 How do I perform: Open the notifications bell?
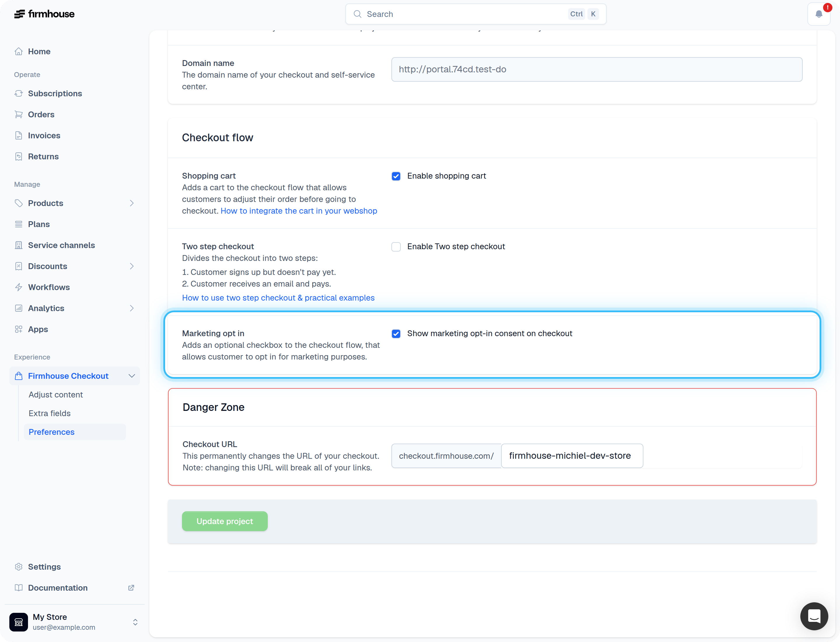click(819, 14)
